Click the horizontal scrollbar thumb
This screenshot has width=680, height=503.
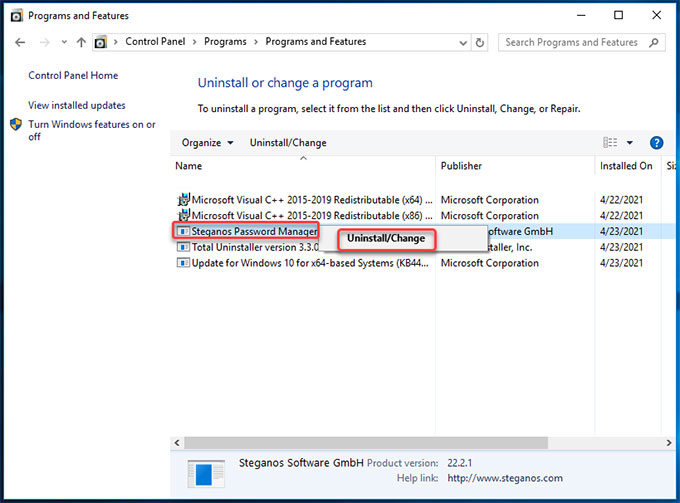click(x=366, y=443)
